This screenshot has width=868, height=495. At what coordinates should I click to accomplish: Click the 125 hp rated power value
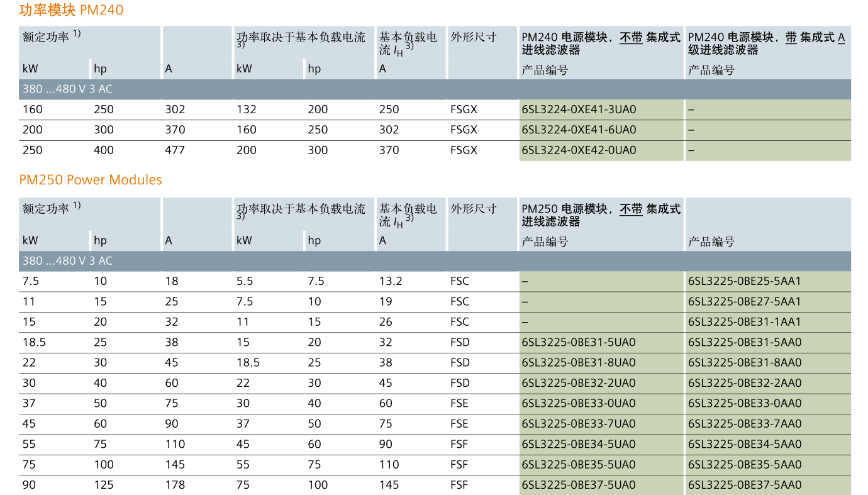[x=104, y=485]
